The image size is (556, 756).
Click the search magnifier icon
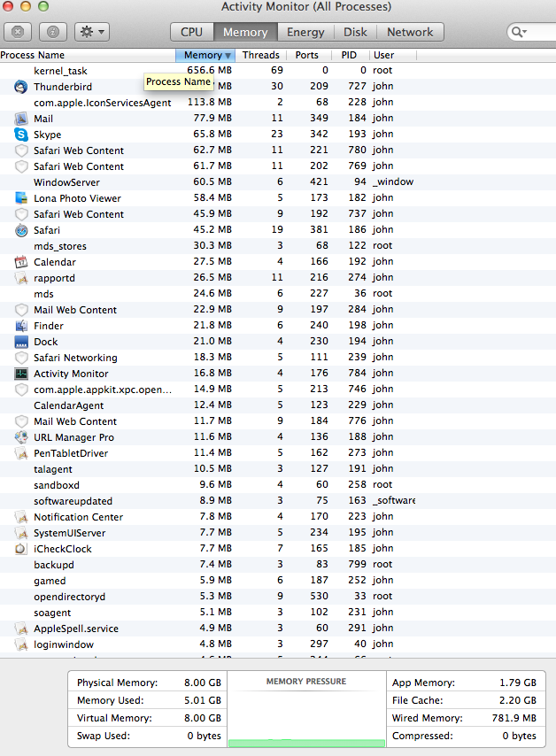518,32
